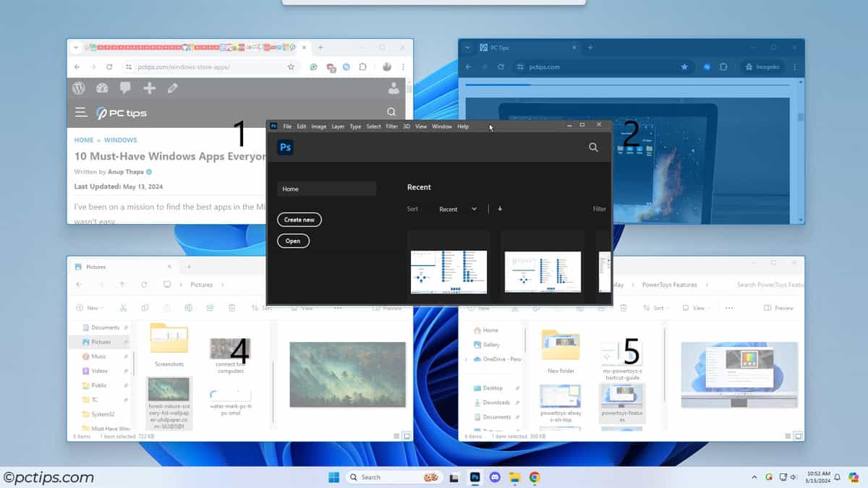Open Google Chrome from the taskbar
Viewport: 868px width, 488px height.
(535, 477)
